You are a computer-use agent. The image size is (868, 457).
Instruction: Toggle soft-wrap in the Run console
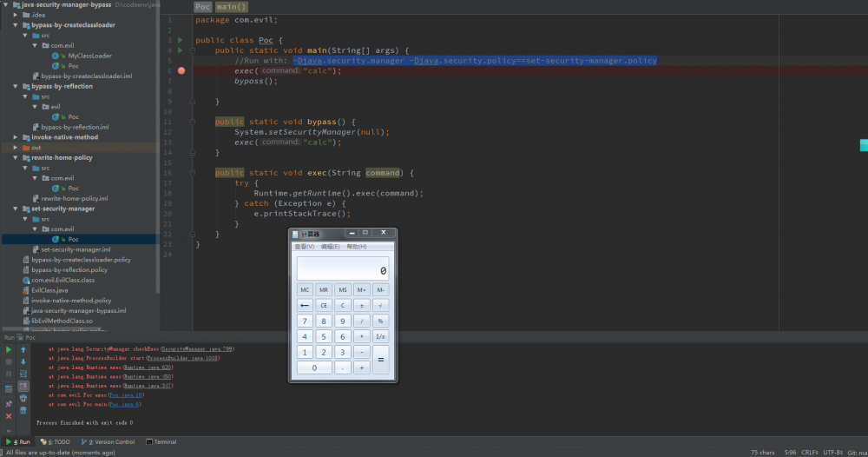point(23,374)
